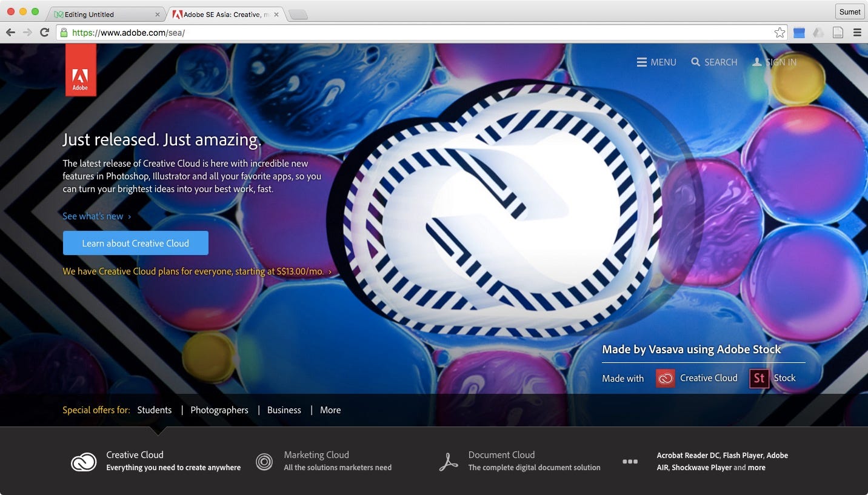Click the page document extension icon

pyautogui.click(x=838, y=33)
